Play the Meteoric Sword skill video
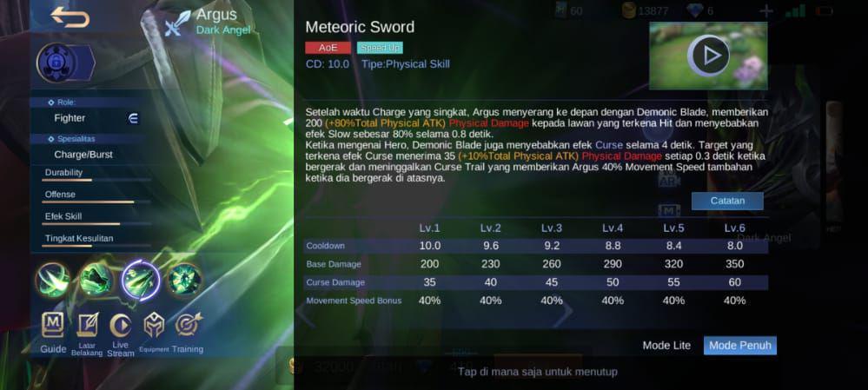 pyautogui.click(x=708, y=56)
